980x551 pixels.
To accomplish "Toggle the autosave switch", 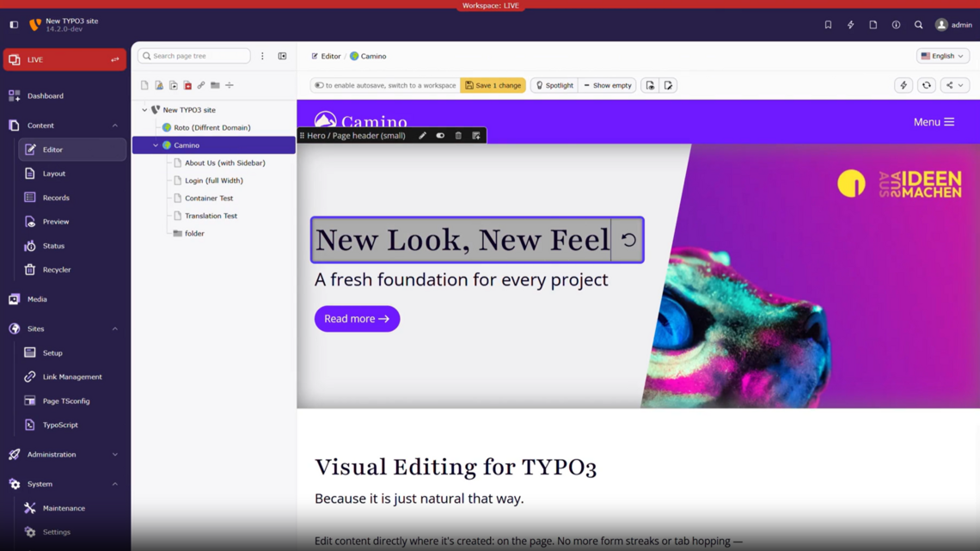I will [320, 86].
